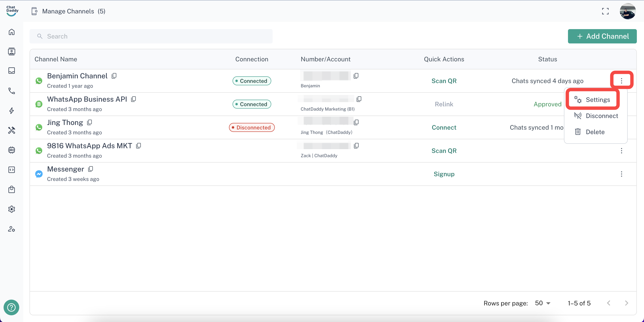Click Scan QR for Benjamin Channel
The height and width of the screenshot is (322, 644).
point(444,81)
